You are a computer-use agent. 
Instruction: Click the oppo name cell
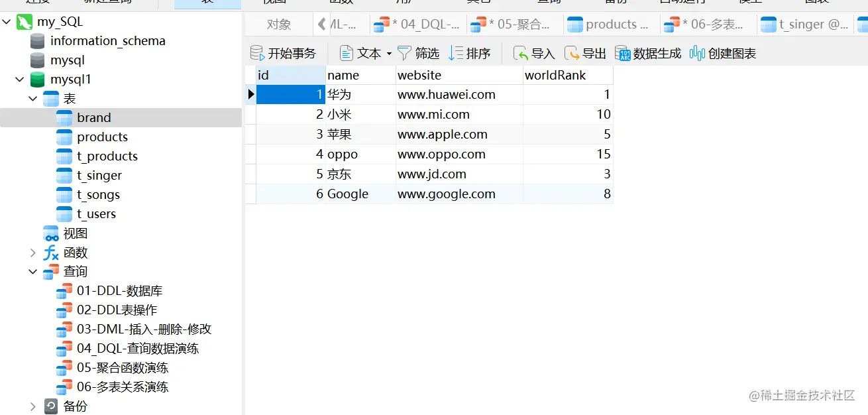pos(360,154)
